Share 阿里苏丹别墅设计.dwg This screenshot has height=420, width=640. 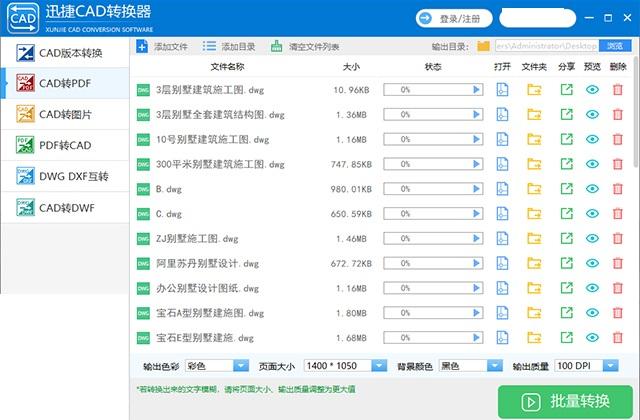(x=567, y=263)
